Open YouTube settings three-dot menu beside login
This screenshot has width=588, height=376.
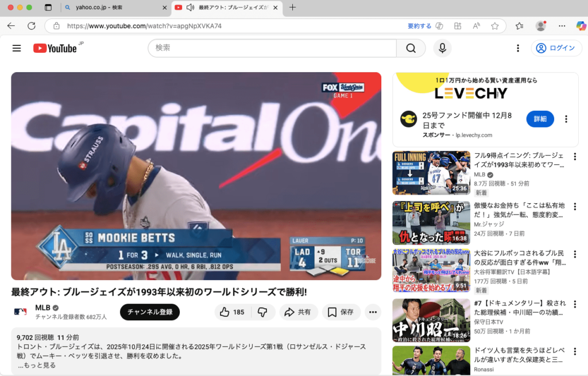[518, 48]
